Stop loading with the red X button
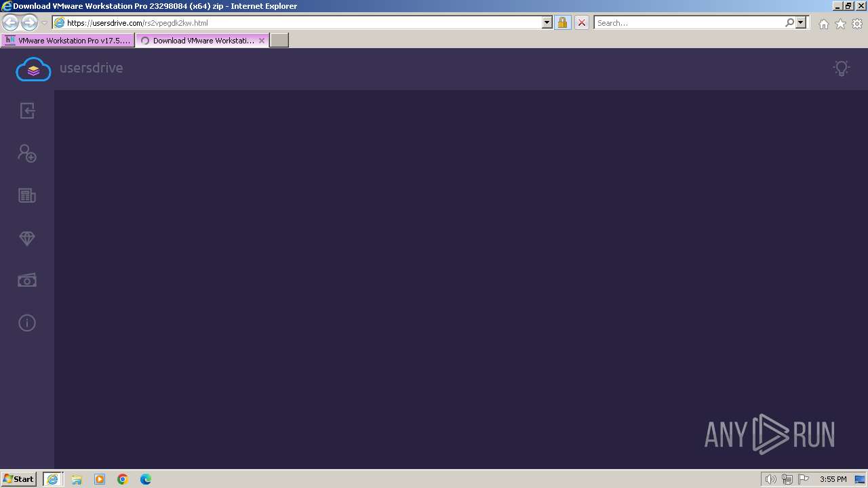Screen dimensions: 868x488 click(581, 22)
